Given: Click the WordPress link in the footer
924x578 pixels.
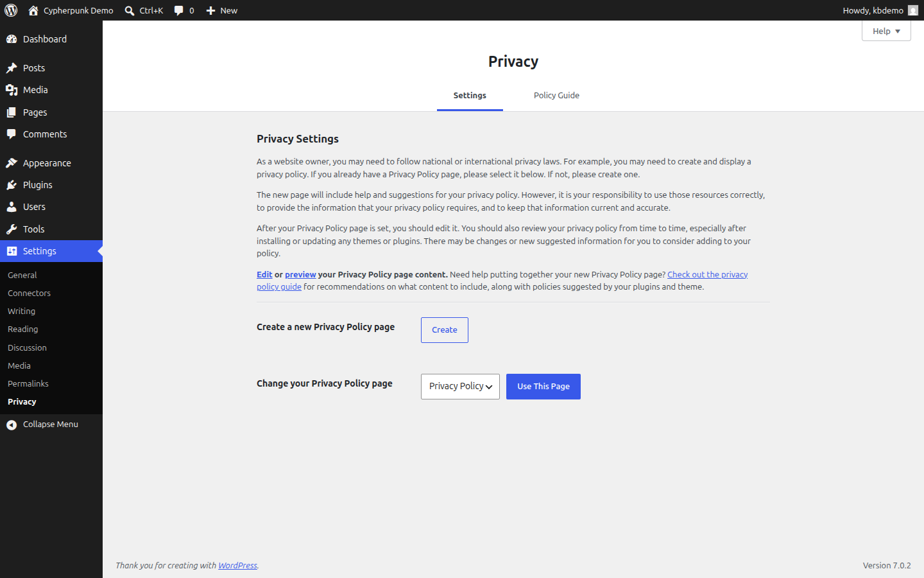Looking at the screenshot, I should tap(237, 565).
